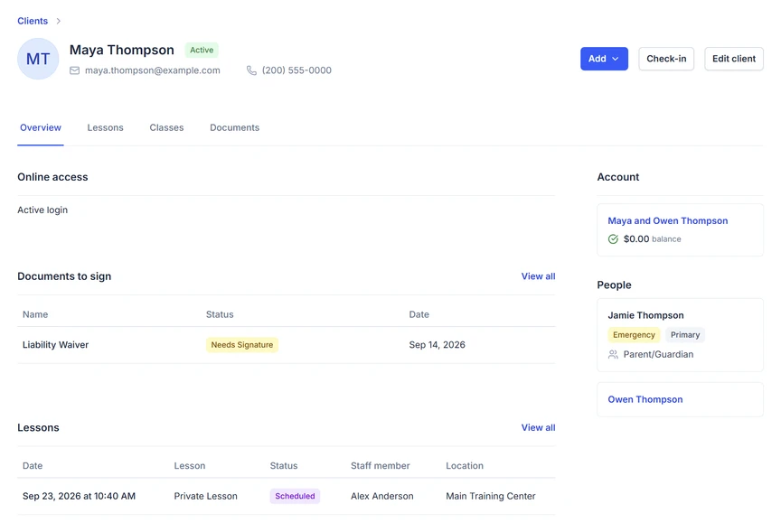Click the Check-in button

666,59
